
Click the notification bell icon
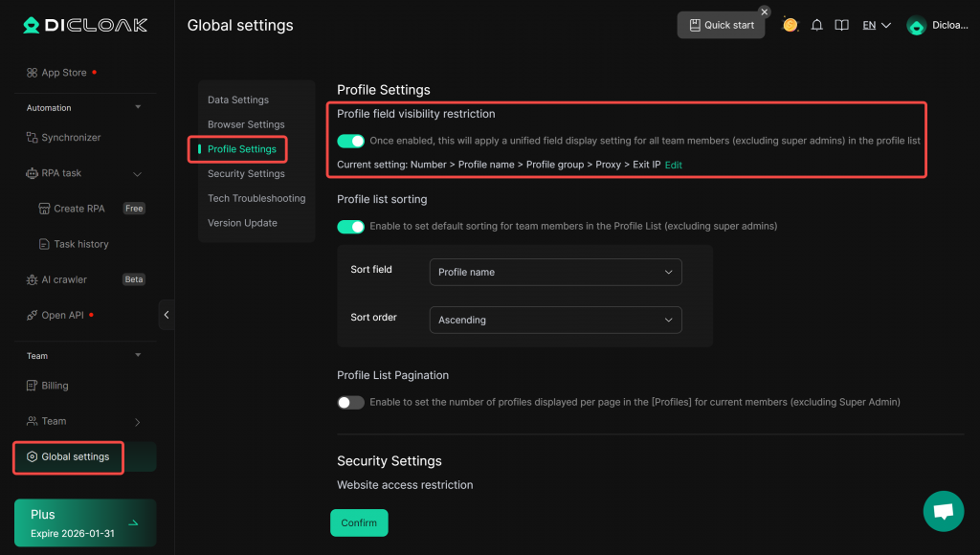(816, 26)
